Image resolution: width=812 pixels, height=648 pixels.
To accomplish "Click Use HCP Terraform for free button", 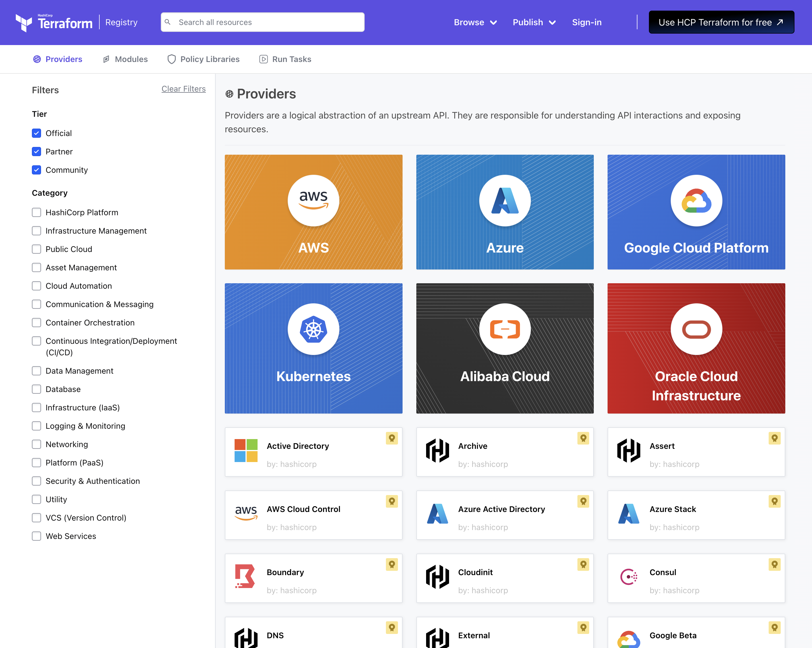I will click(x=721, y=22).
